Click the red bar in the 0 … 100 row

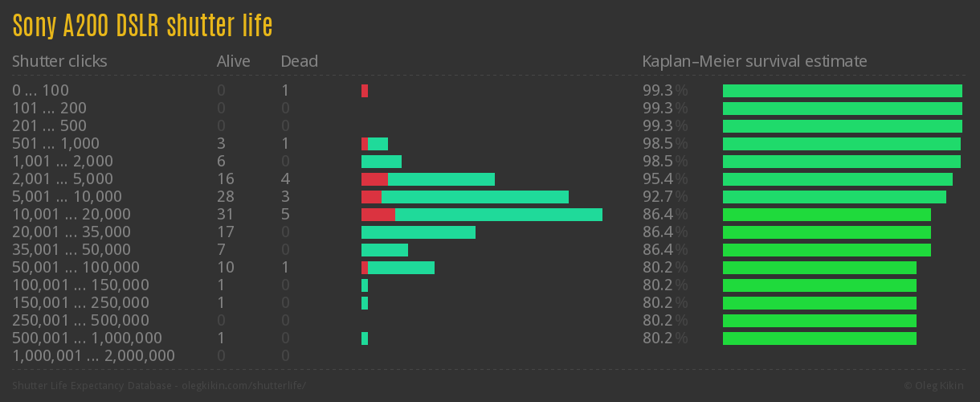[365, 91]
